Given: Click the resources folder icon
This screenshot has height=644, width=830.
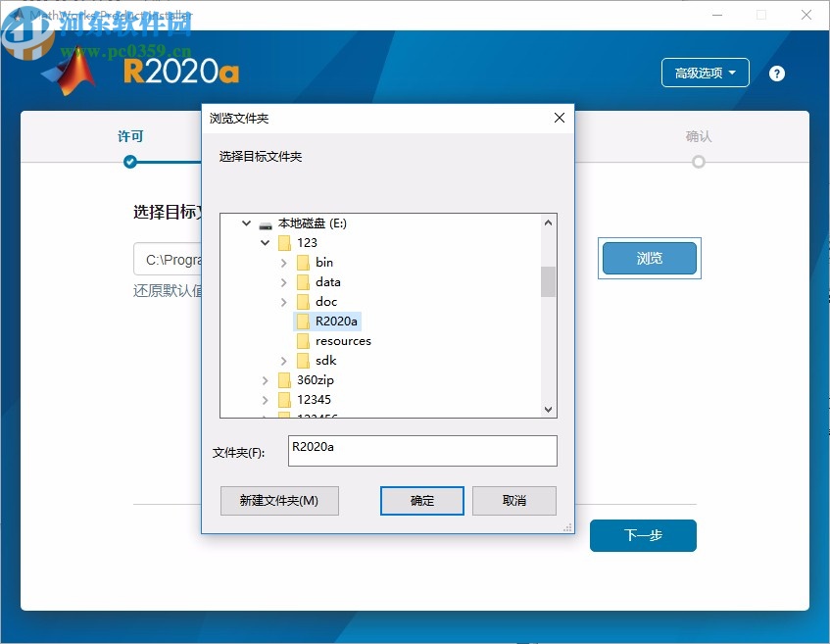Looking at the screenshot, I should click(x=303, y=340).
